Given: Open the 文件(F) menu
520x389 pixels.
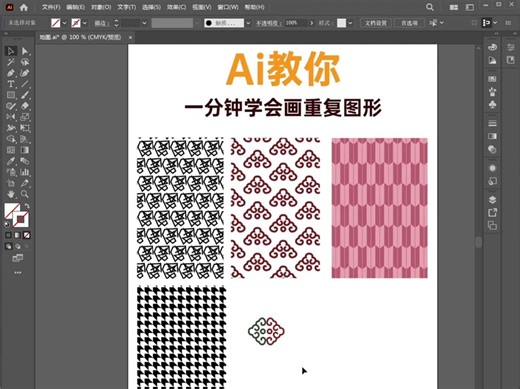Looking at the screenshot, I should [x=51, y=7].
